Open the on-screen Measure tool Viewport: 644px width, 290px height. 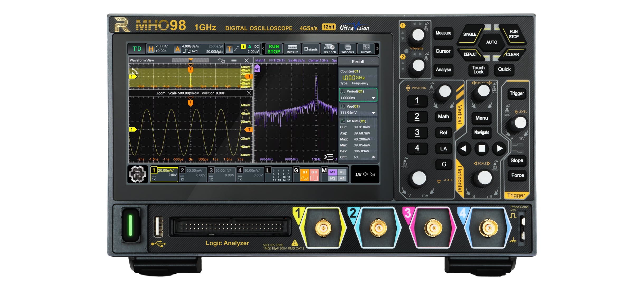point(292,49)
